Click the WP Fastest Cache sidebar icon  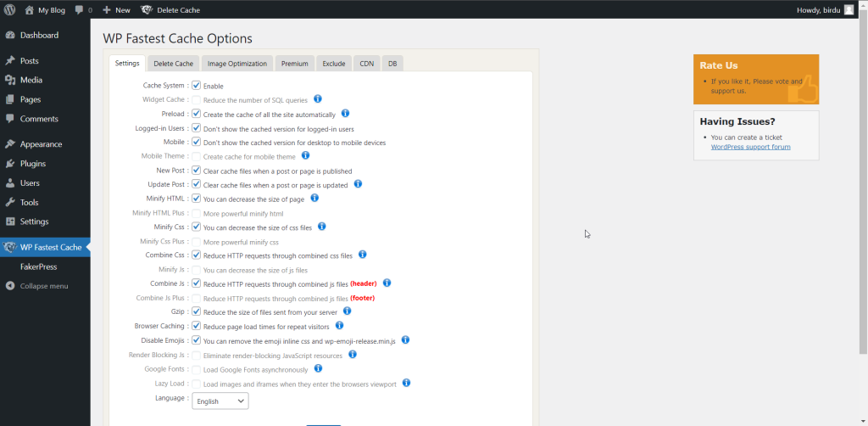tap(9, 248)
